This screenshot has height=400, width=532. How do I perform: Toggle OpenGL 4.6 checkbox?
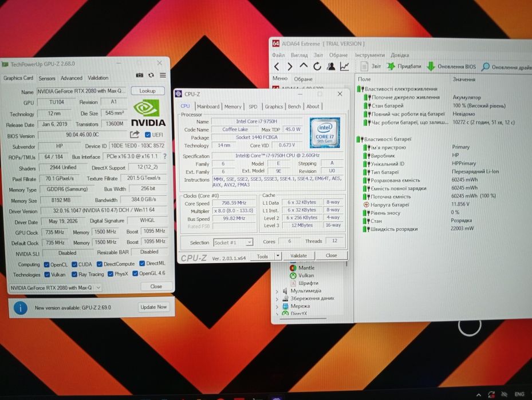(x=135, y=273)
